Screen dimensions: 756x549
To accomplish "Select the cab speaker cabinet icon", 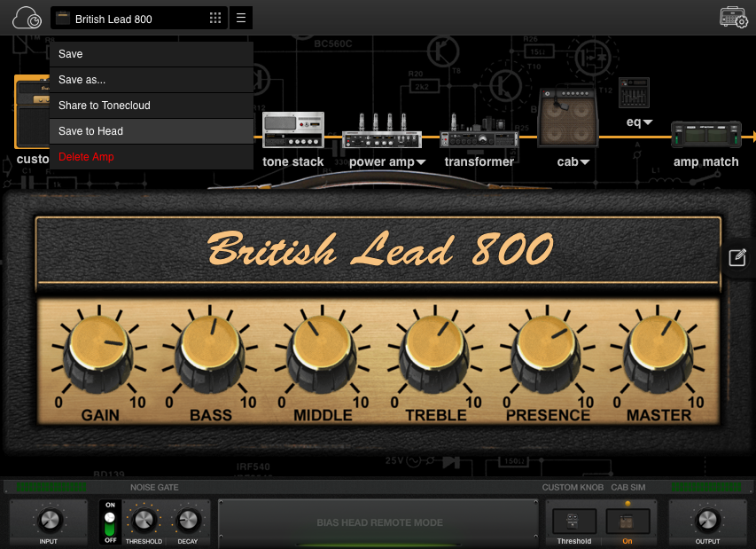I will (565, 118).
